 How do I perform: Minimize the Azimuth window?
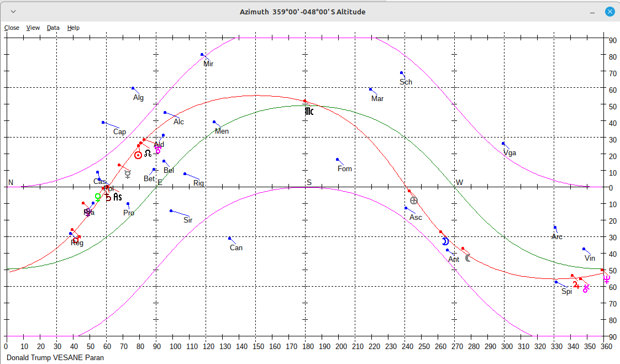tap(592, 12)
